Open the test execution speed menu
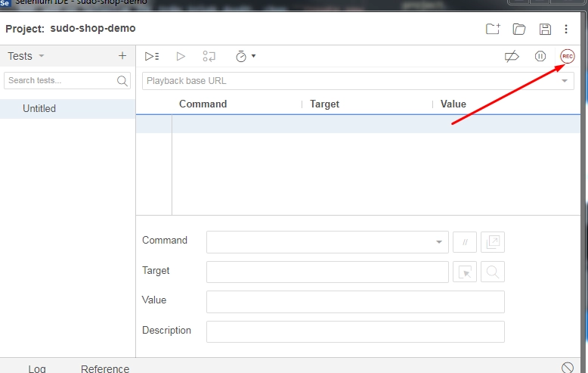This screenshot has height=373, width=588. tap(245, 56)
